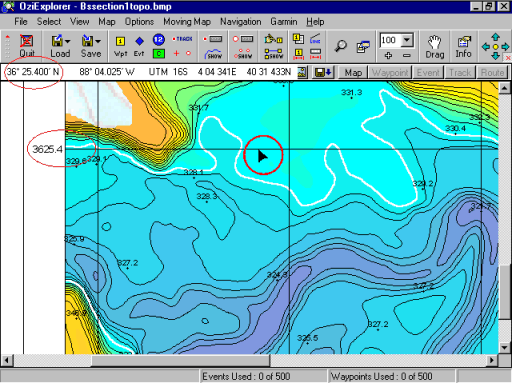Expand the Load dropdown arrow
Screen dimensions: 512x383
[68, 41]
